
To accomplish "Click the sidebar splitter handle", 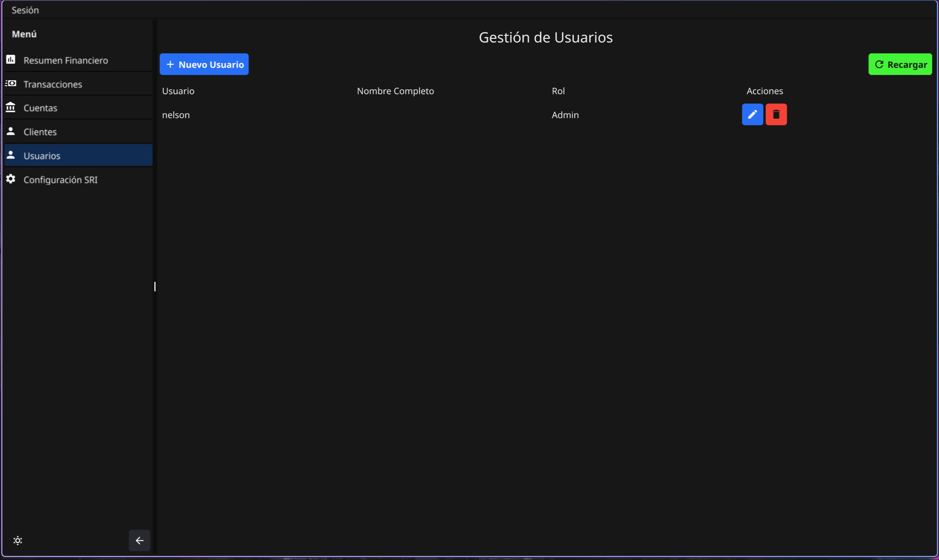I will (155, 287).
